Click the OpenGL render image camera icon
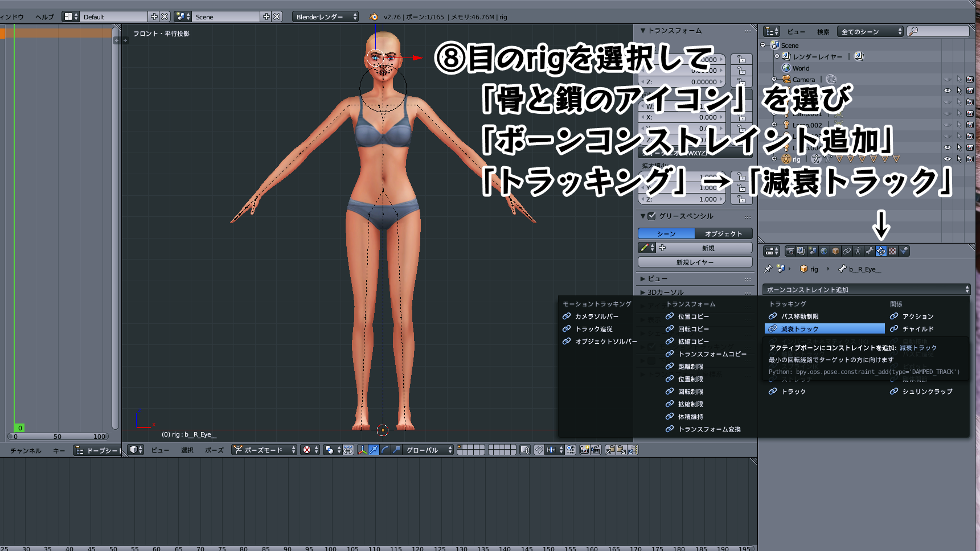The height and width of the screenshot is (551, 980). (584, 450)
